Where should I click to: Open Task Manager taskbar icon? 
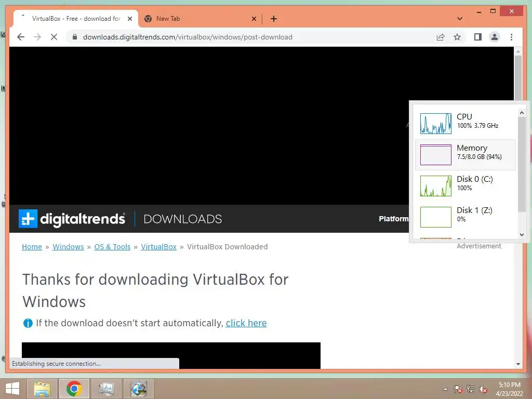click(x=106, y=389)
